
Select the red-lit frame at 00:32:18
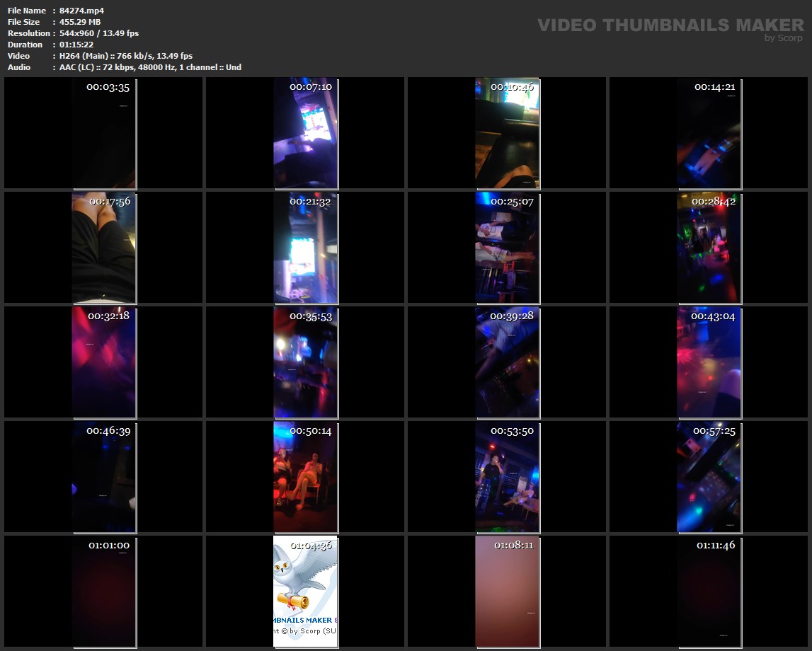[x=104, y=362]
